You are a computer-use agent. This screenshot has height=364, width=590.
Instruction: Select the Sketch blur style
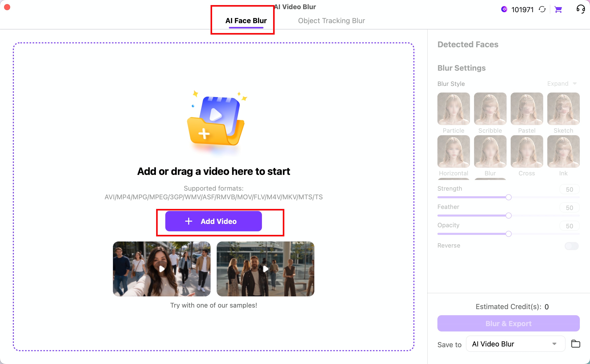click(563, 109)
